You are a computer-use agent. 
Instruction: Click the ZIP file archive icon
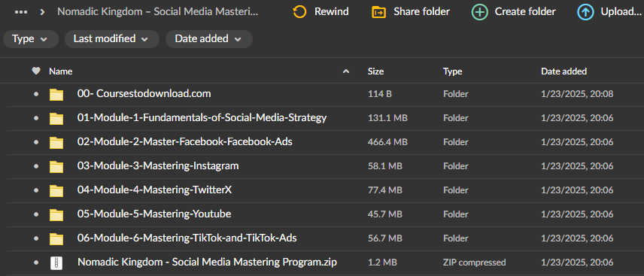56,263
